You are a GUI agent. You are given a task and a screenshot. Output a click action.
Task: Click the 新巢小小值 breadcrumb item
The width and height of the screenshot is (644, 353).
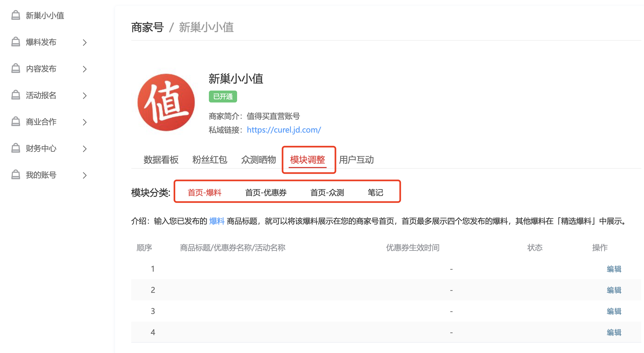pyautogui.click(x=206, y=27)
